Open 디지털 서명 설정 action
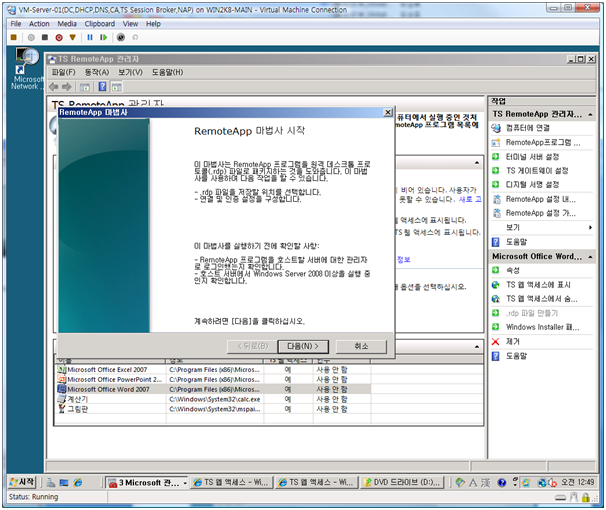Screen dimensions: 606x510 tap(532, 184)
